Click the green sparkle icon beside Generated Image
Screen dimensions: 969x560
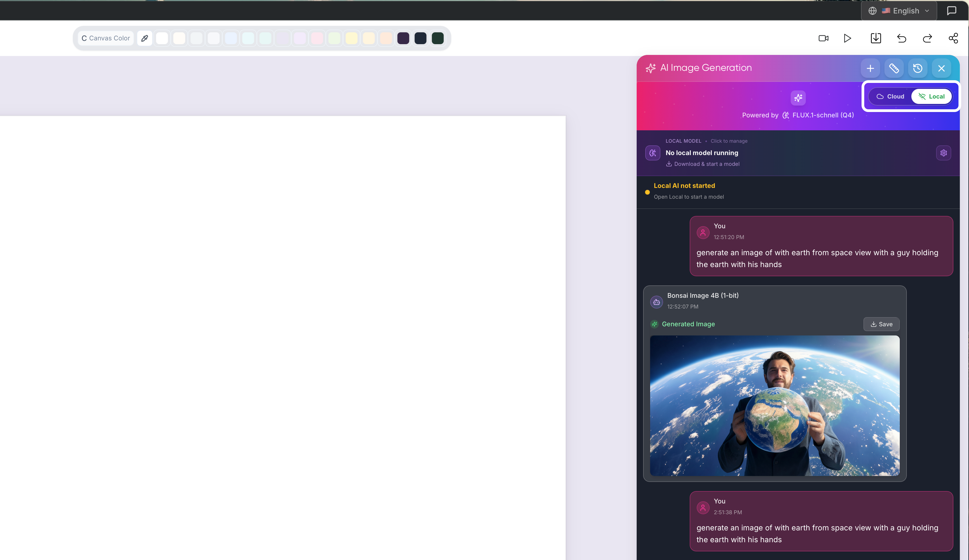pyautogui.click(x=654, y=324)
